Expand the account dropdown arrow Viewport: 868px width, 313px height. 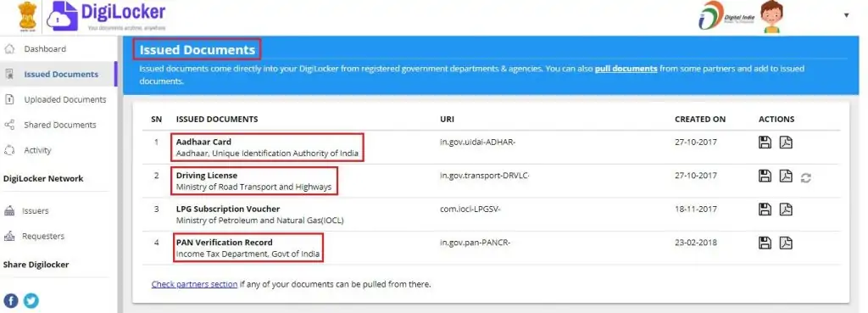(x=847, y=15)
